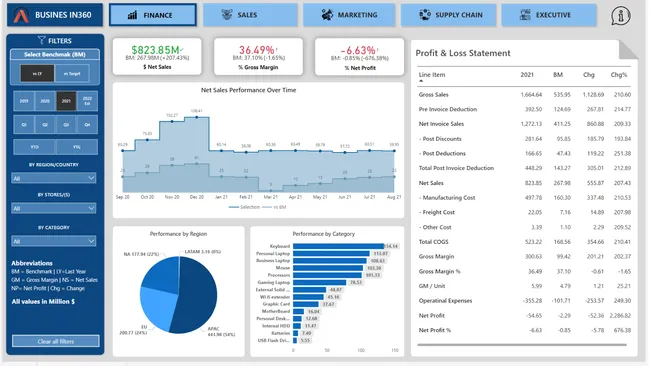Switch to the Sales page
The image size is (650, 366).
click(x=250, y=15)
